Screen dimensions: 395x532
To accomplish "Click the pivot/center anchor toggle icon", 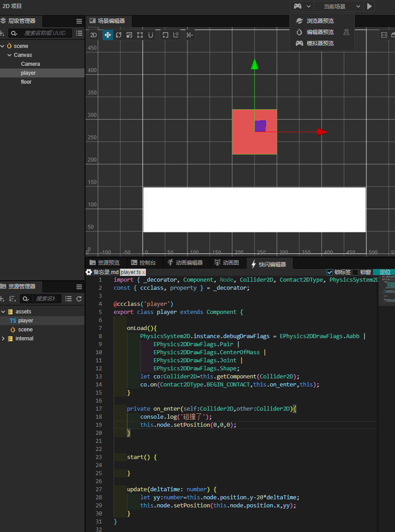I will click(165, 35).
